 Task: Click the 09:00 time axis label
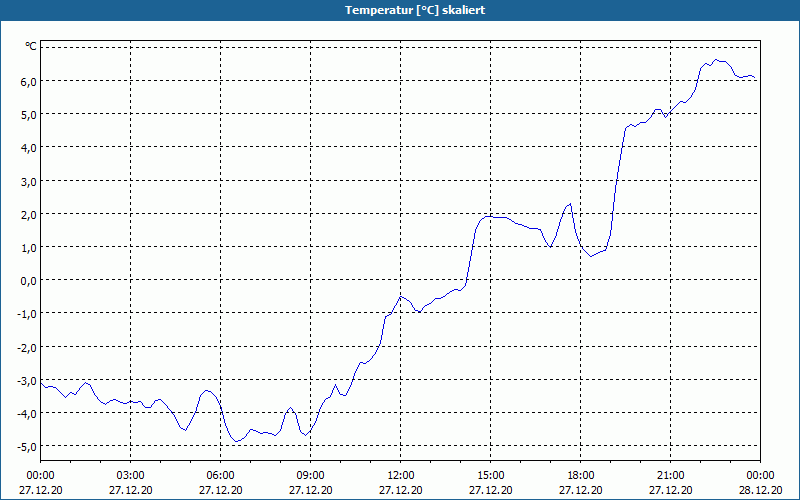pyautogui.click(x=311, y=476)
